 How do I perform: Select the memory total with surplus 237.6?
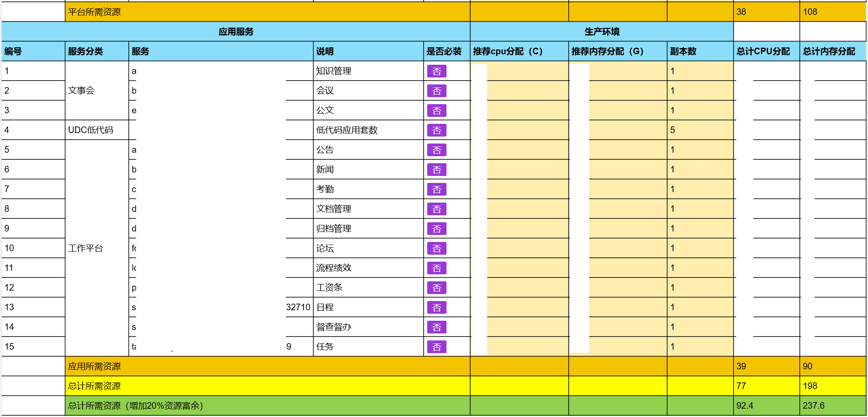click(833, 406)
